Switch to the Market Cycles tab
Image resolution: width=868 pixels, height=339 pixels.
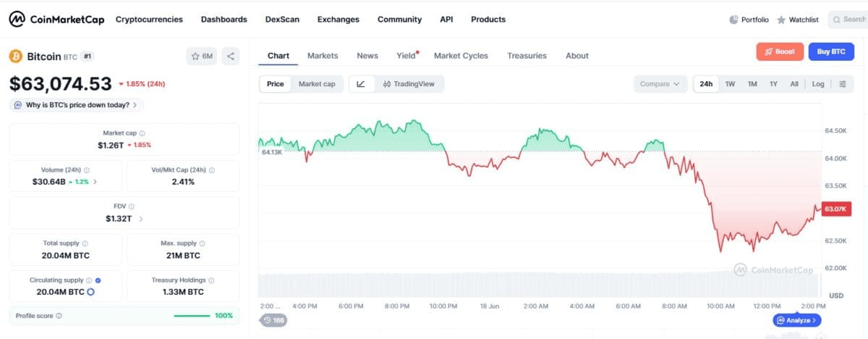coord(461,56)
